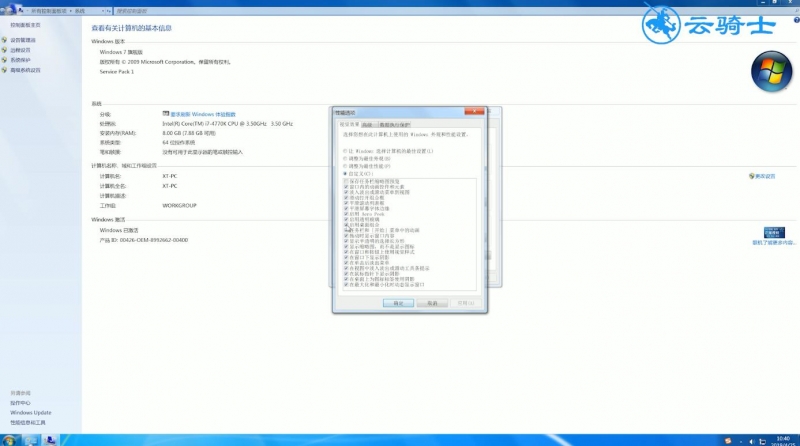Click 所有控制面板项 in the breadcrumb
This screenshot has height=446, width=800.
(x=48, y=11)
